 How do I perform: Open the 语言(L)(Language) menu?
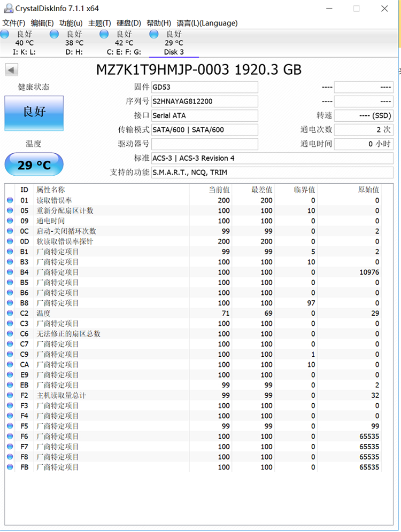(207, 23)
